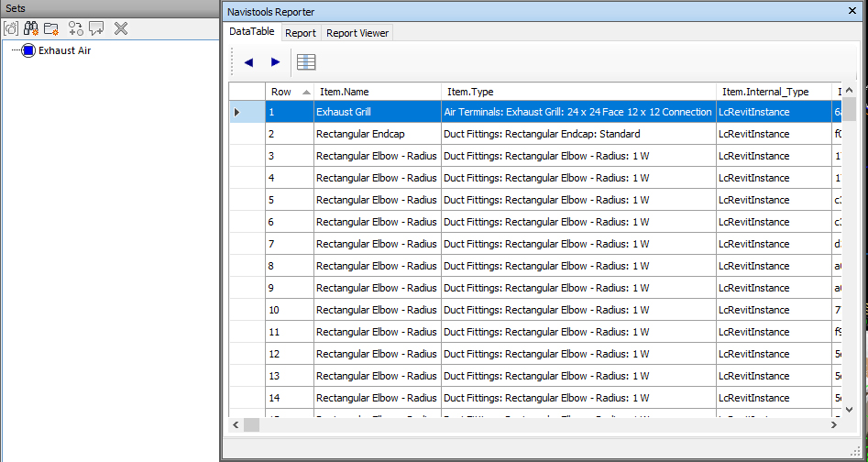The height and width of the screenshot is (462, 868).
Task: Click the blank row header of row 2
Action: coord(247,134)
